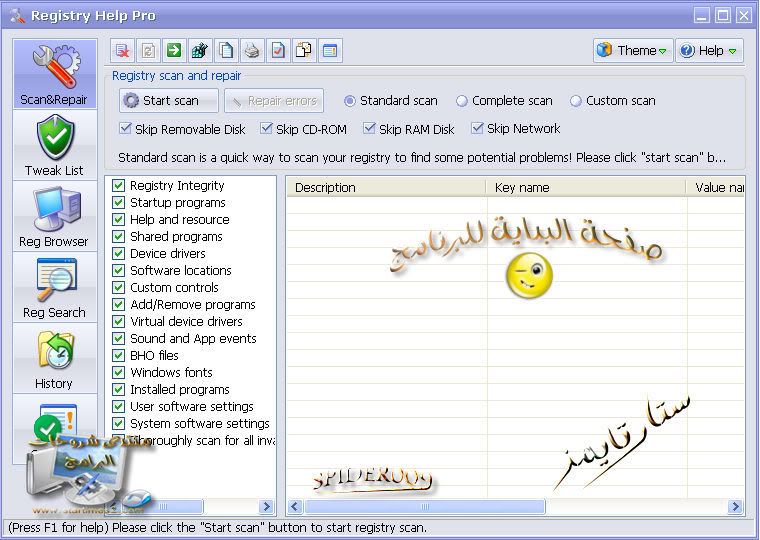Uncheck the User software settings checkbox
The height and width of the screenshot is (540, 760).
point(118,406)
